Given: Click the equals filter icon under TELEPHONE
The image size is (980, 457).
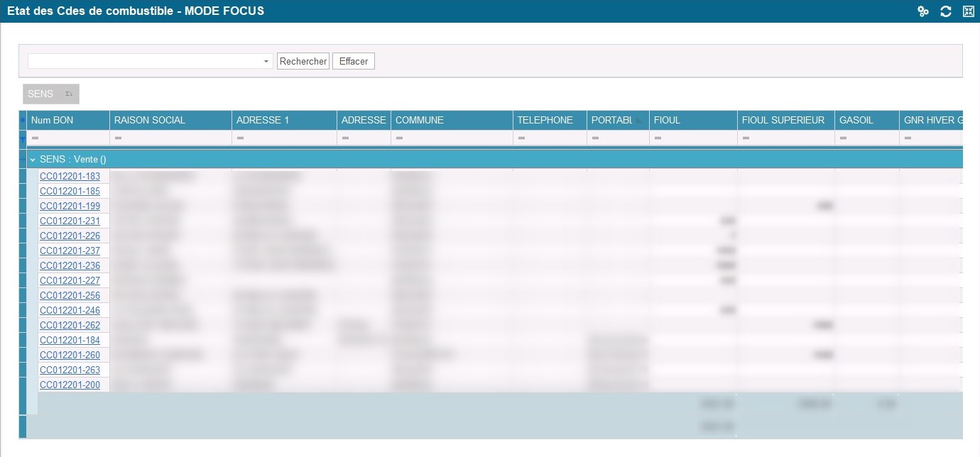Looking at the screenshot, I should pos(523,138).
